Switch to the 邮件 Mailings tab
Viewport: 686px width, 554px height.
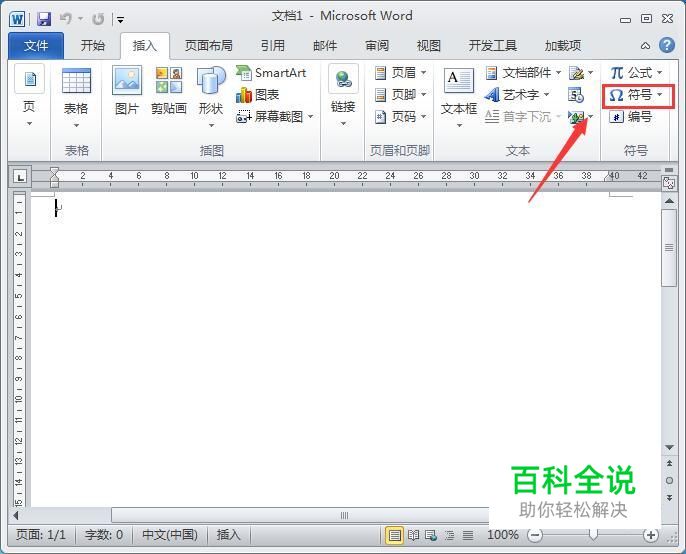(325, 46)
